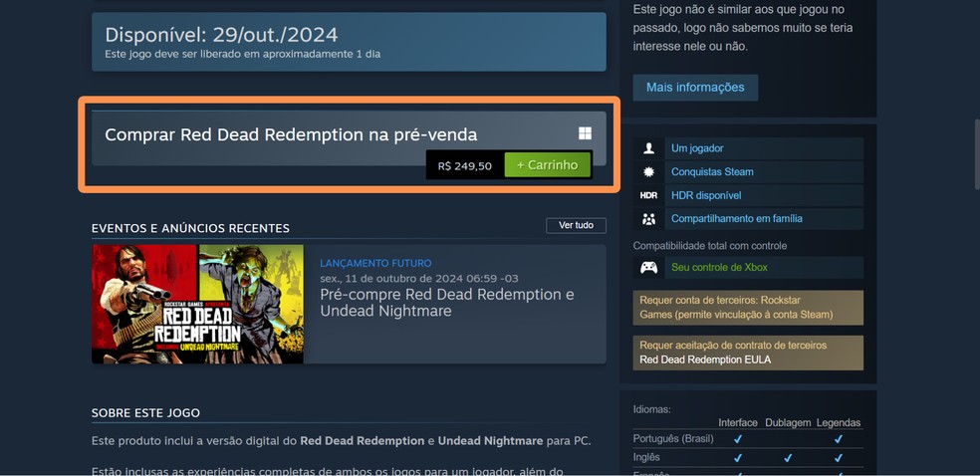Viewport: 980px width, 476px height.
Task: Click the R$ 249,50 price tag
Action: [x=465, y=166]
